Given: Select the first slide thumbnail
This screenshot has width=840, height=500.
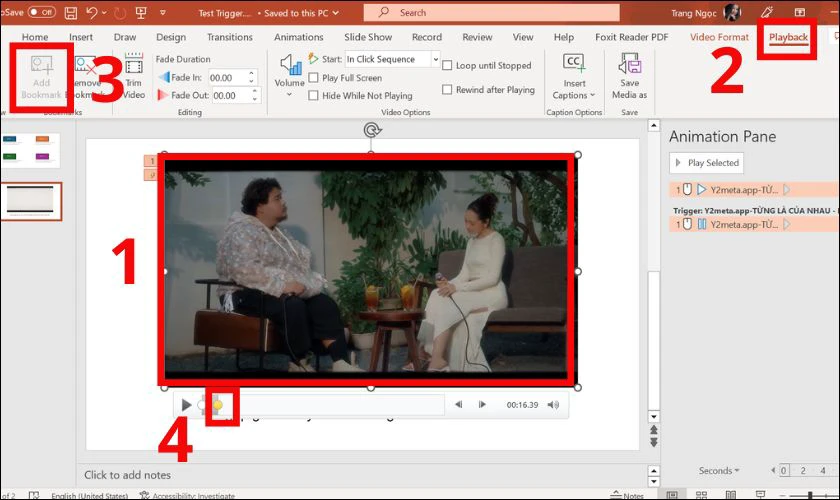Looking at the screenshot, I should coord(30,150).
